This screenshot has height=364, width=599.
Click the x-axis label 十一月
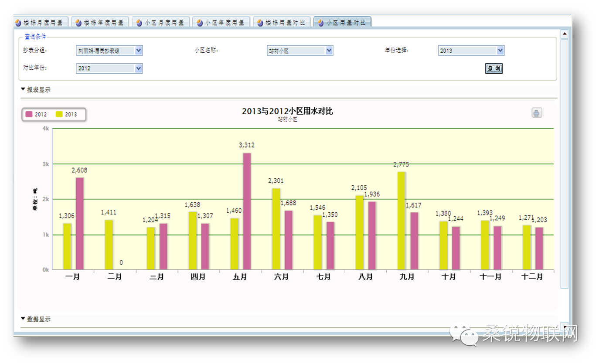(x=490, y=277)
